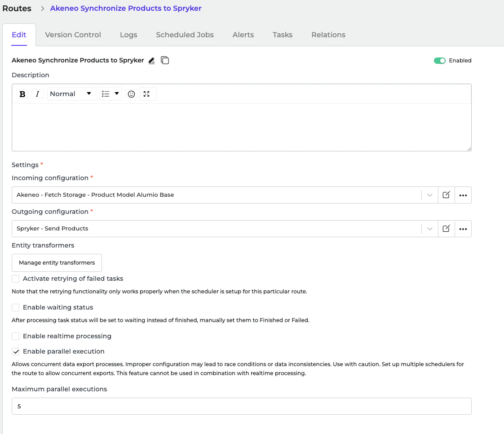Expand the description editor to fullscreen

[x=146, y=94]
